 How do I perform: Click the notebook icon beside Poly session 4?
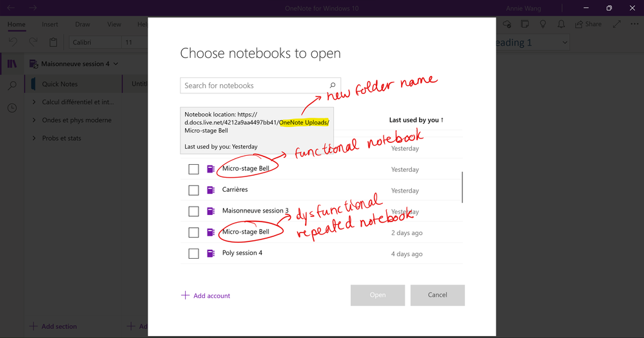pos(211,253)
